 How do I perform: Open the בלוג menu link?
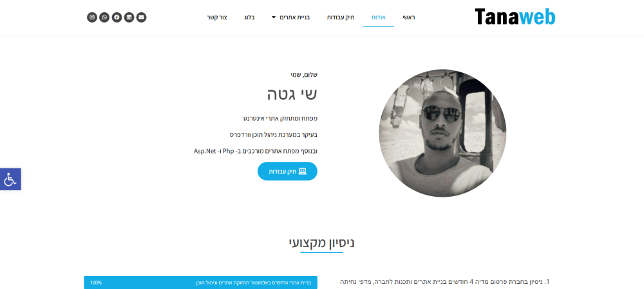tap(249, 17)
